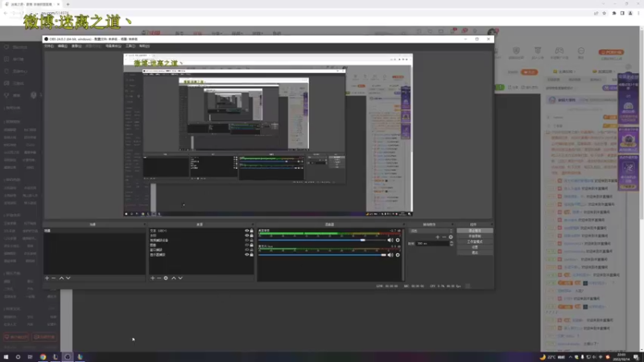The image size is (644, 362).
Task: Open Cortana search circle on taskbar
Action: (18, 357)
